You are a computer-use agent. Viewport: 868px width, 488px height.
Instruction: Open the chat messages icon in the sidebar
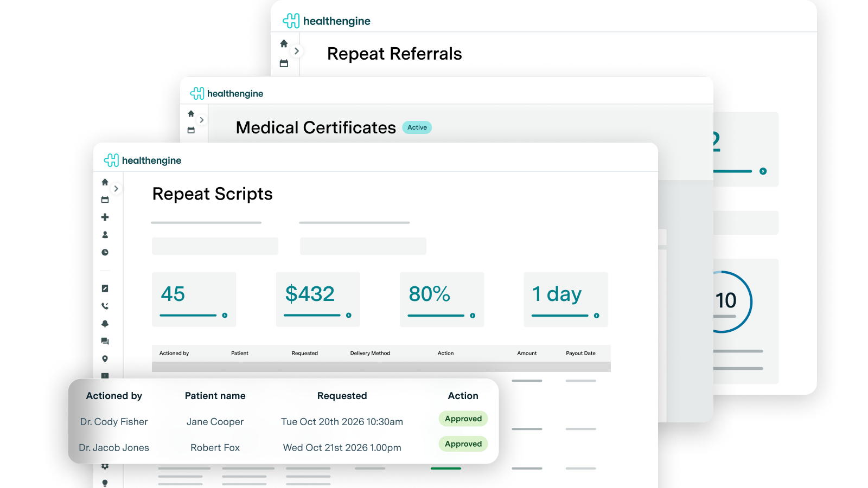[x=105, y=341]
